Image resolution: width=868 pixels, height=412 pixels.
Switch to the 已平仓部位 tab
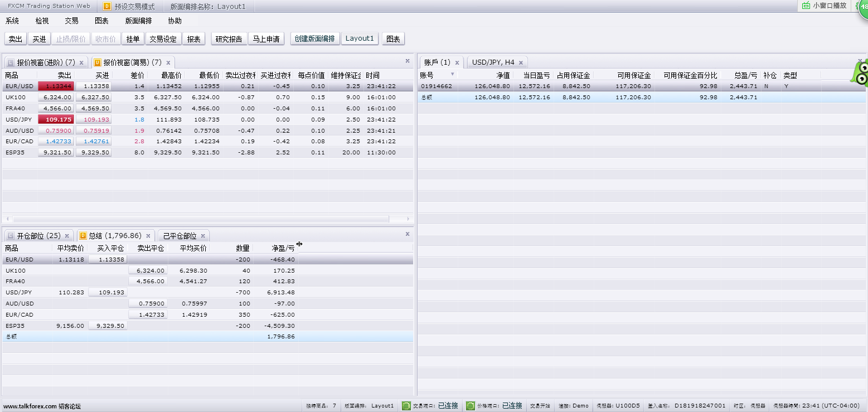[x=184, y=236]
